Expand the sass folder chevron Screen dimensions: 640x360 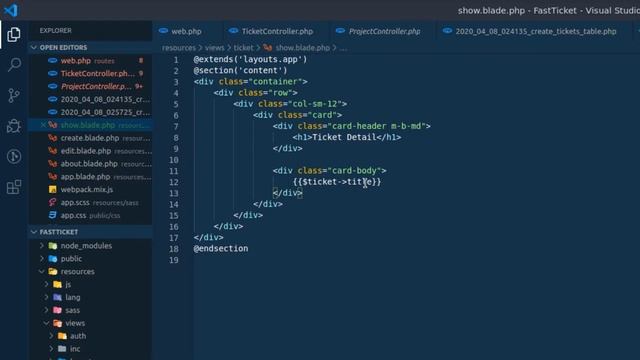[47, 310]
